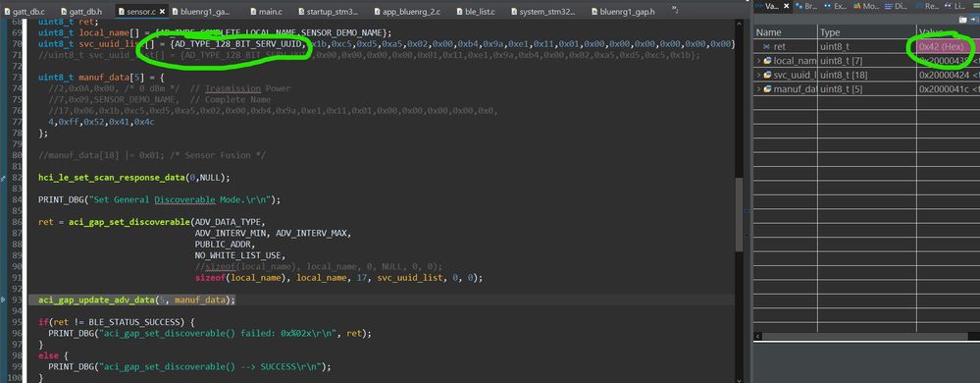
Task: Click the Expressions tab icon
Action: pyautogui.click(x=828, y=6)
